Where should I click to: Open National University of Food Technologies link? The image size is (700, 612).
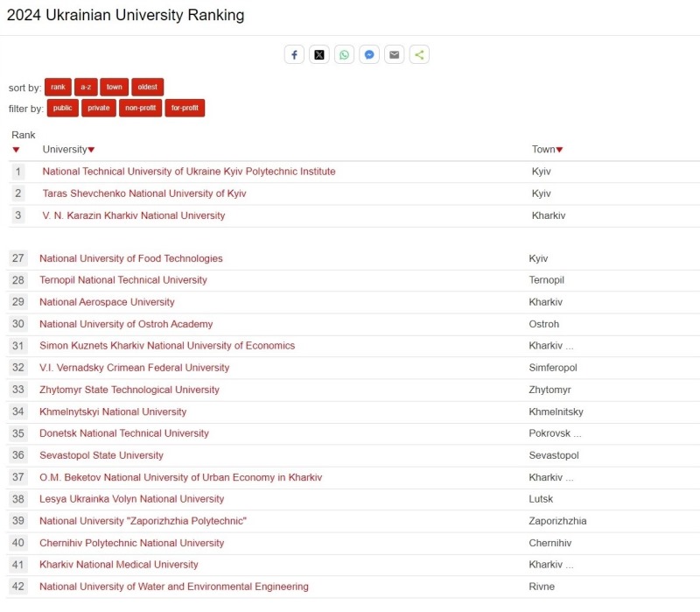130,258
